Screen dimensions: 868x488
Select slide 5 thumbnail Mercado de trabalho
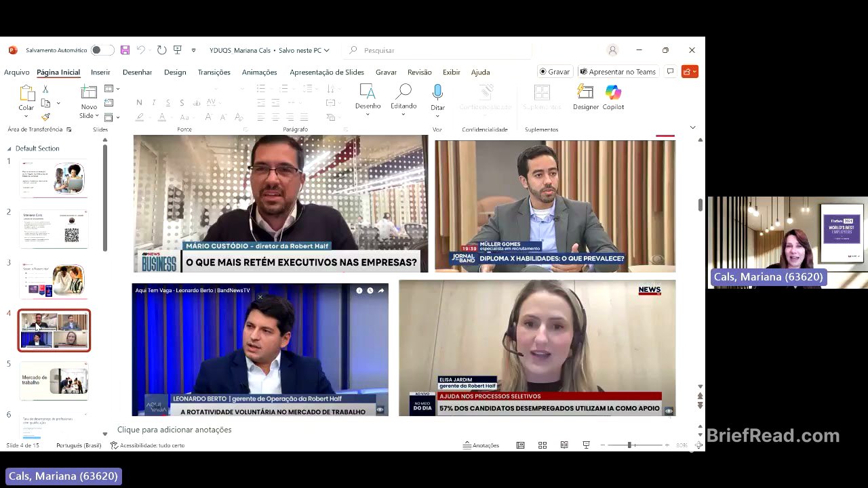[x=54, y=381]
